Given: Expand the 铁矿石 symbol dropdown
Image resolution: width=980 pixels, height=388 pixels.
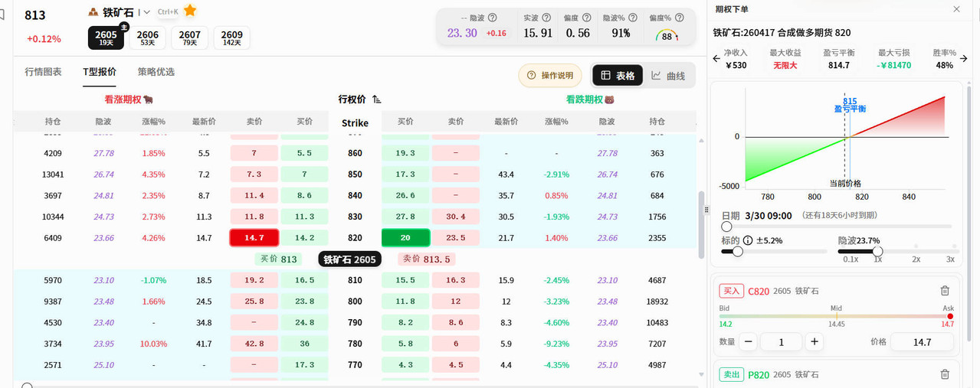Looking at the screenshot, I should pos(147,12).
